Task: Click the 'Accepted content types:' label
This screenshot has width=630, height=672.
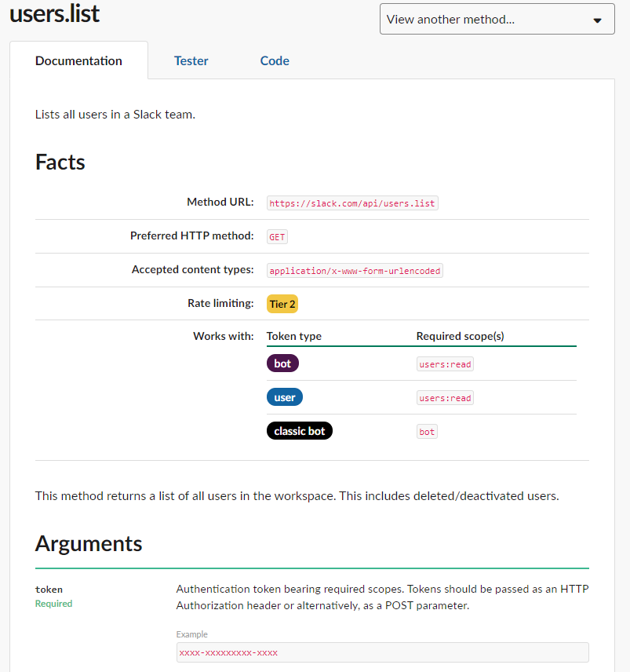Action: point(193,269)
